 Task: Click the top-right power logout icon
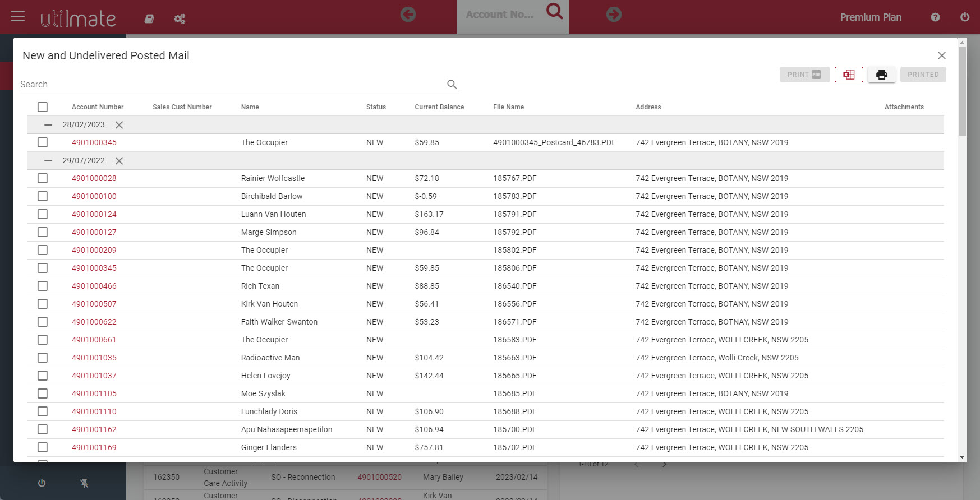(965, 17)
